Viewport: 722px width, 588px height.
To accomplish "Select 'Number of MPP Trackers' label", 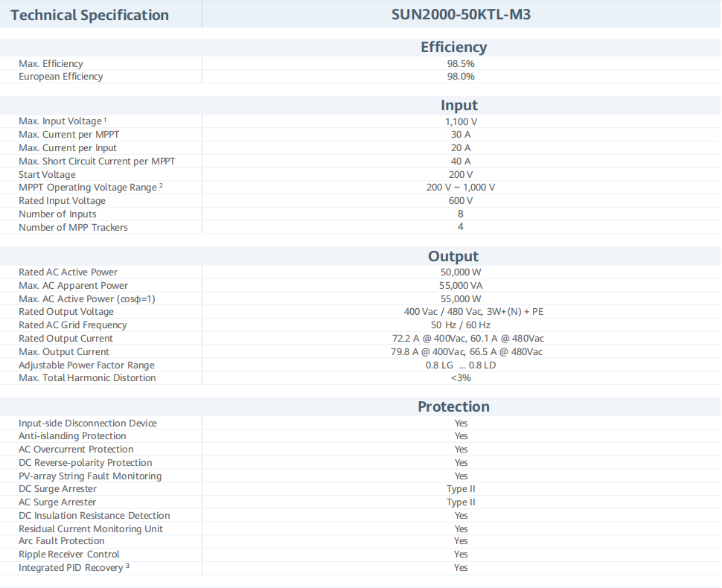I will 73,228.
